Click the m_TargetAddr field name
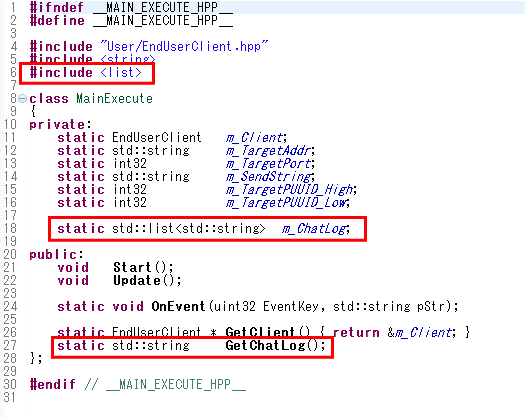Viewport: 525px width, 418px height. tap(270, 151)
